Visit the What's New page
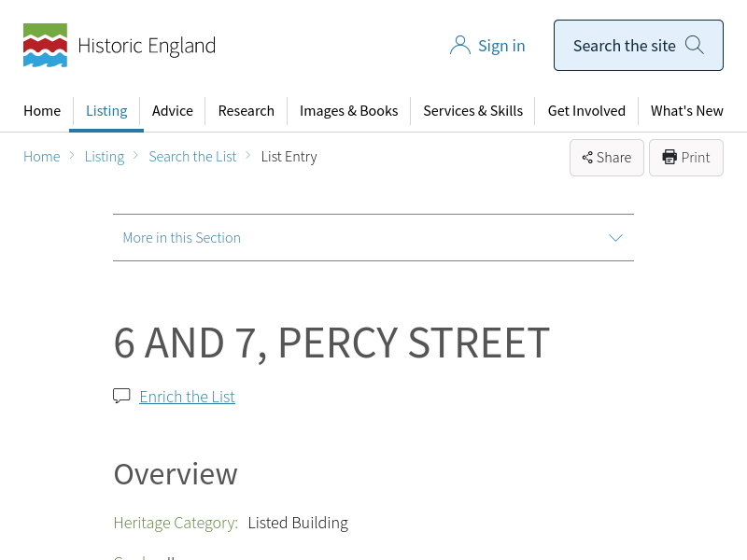The image size is (747, 560). tap(686, 111)
